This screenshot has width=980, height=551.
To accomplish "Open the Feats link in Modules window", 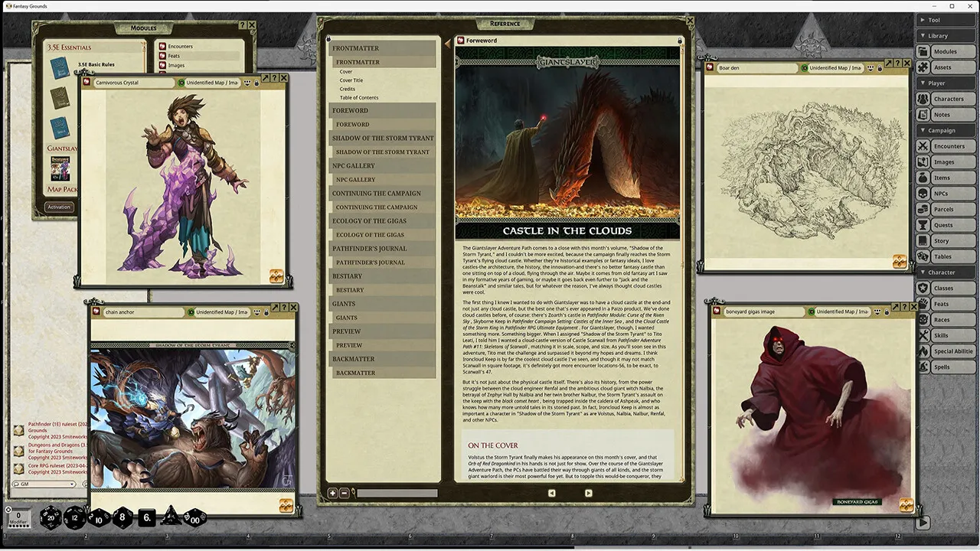I will point(174,56).
